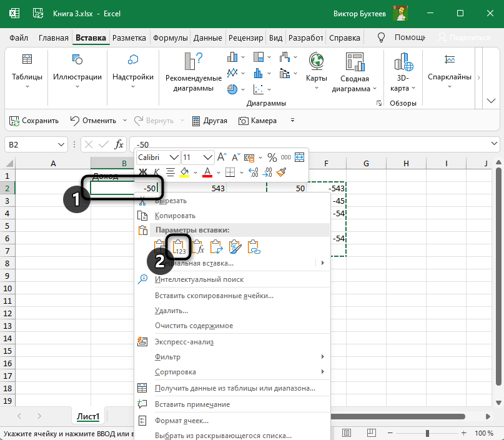Viewport: 504px width, 440px height.
Task: Switch to the Формулы ribbon tab
Action: pos(170,37)
